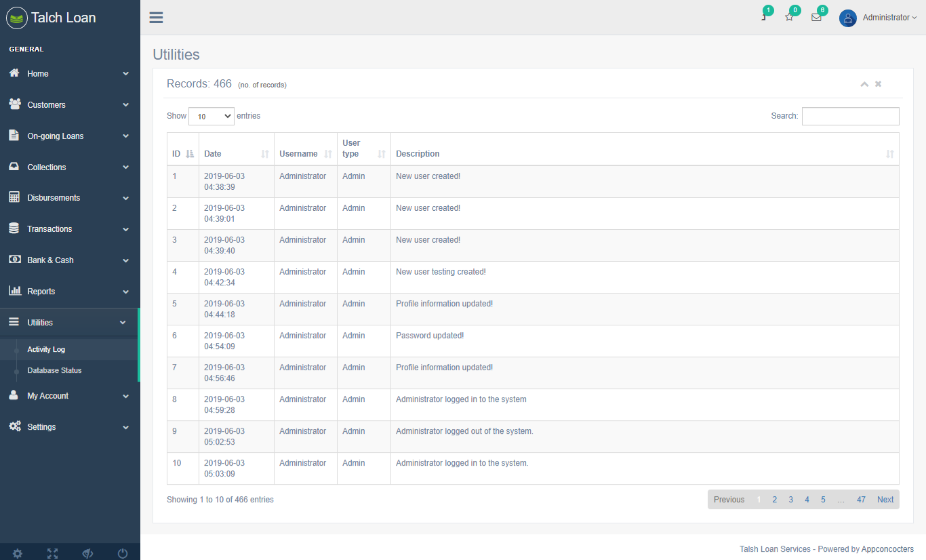Toggle fullscreen with the expand arrows icon
The width and height of the screenshot is (926, 560).
pyautogui.click(x=53, y=553)
